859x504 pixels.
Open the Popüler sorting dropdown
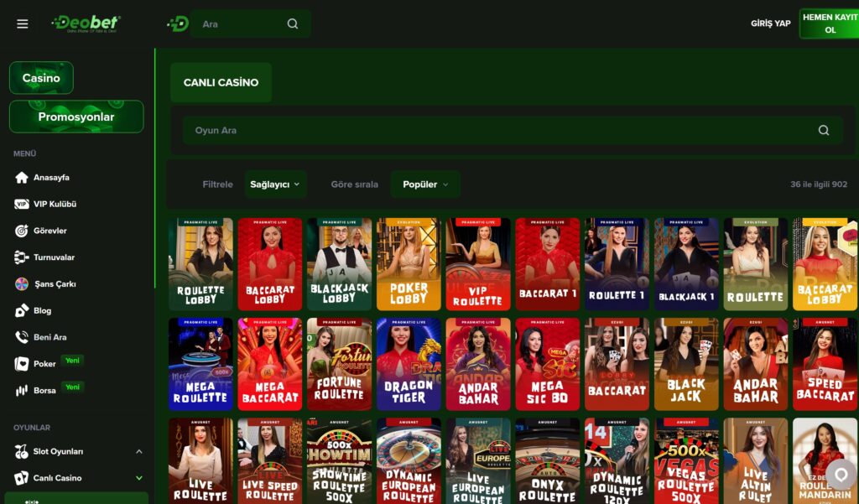click(425, 184)
